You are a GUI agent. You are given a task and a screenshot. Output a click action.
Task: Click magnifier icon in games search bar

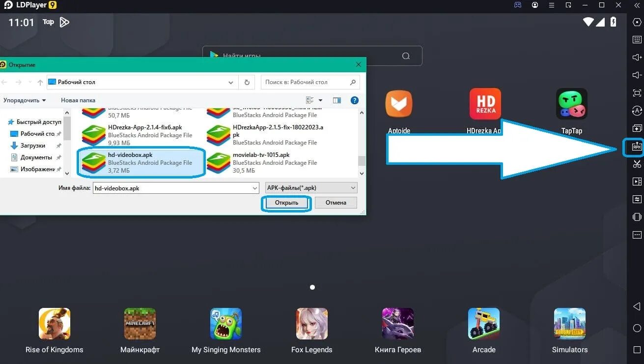pos(406,56)
